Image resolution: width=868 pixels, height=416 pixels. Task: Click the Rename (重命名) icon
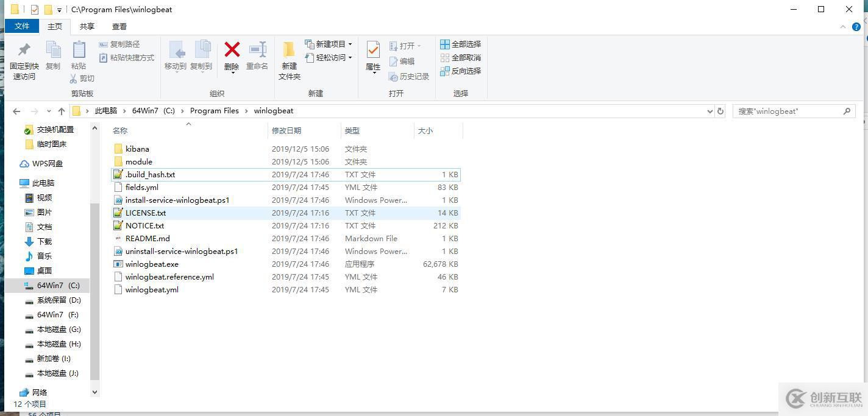coord(257,50)
